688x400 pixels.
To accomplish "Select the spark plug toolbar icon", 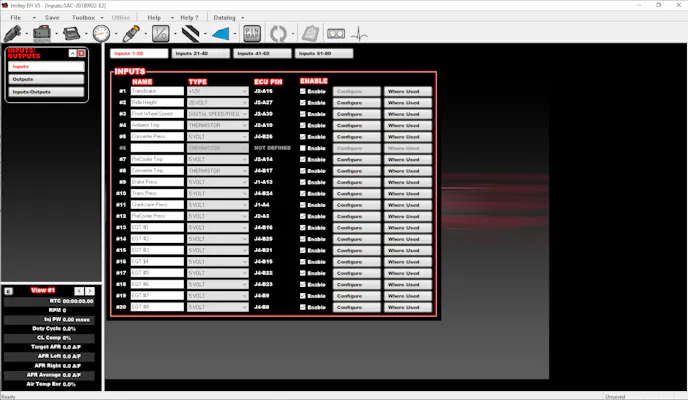I will [129, 33].
